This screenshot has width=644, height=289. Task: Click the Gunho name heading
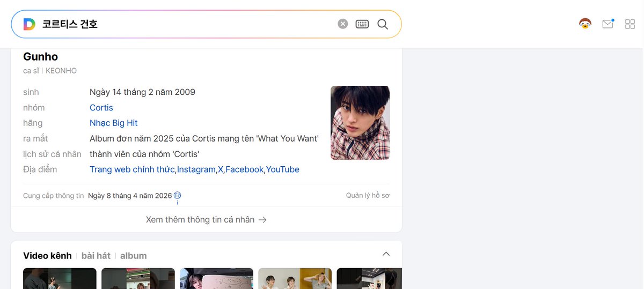point(40,57)
